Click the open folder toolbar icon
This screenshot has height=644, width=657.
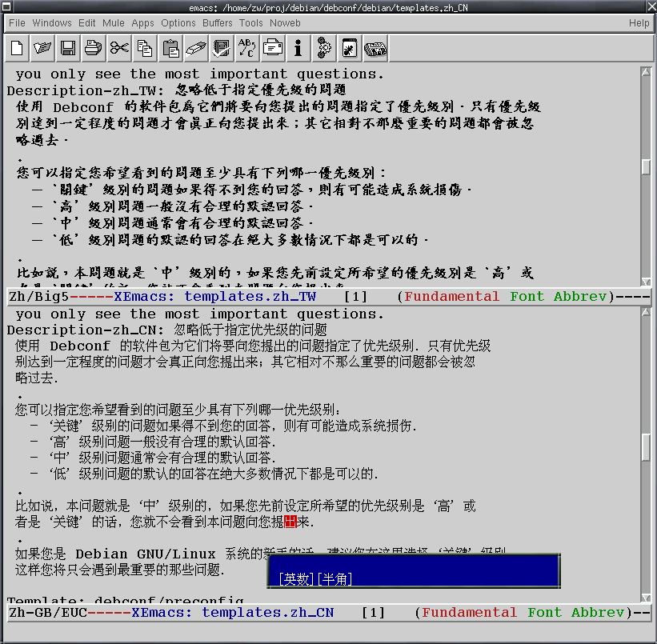point(42,48)
